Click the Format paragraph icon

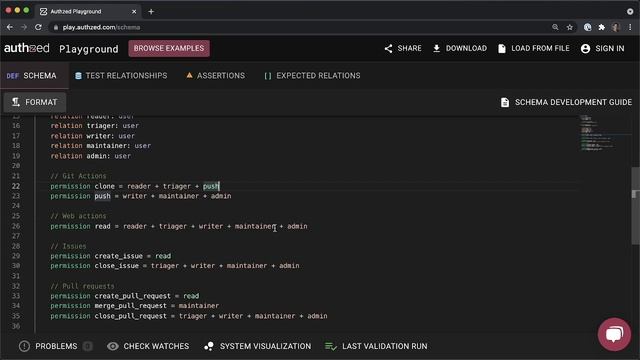pos(16,102)
